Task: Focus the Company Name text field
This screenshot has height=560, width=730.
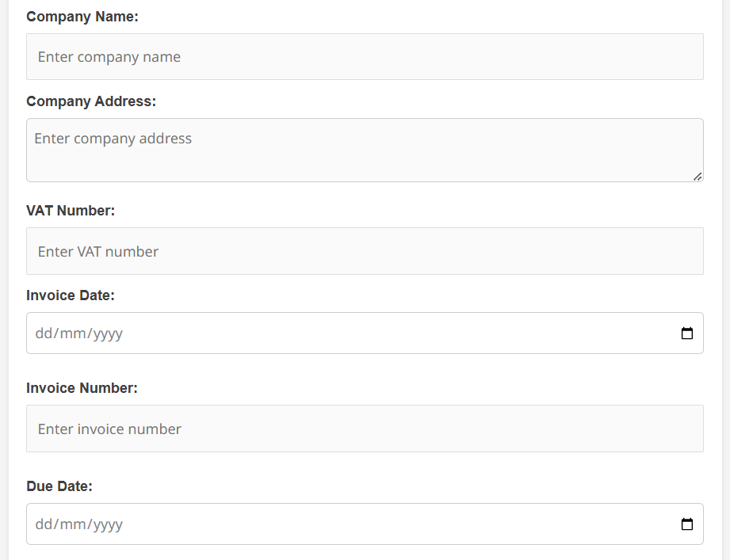Action: tap(365, 57)
